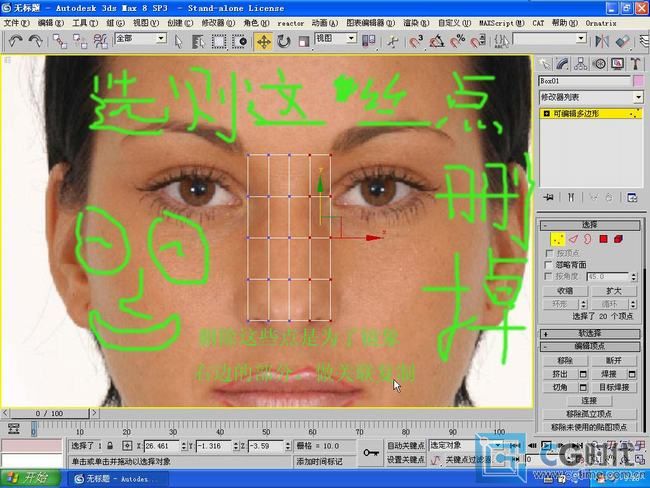Click the Use Pivot Point Center icon
The image size is (650, 488).
[369, 41]
